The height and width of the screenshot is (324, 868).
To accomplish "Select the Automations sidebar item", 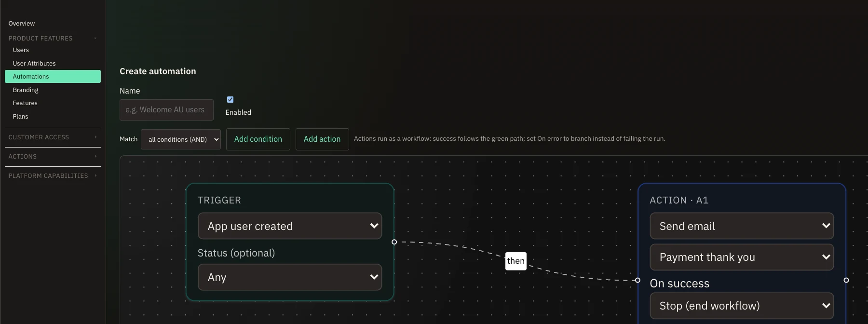I will 53,76.
